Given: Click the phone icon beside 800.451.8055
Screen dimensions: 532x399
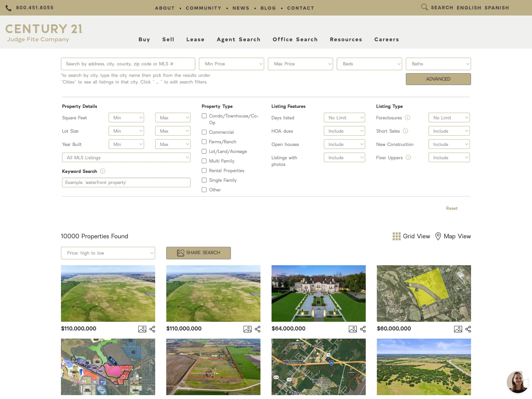Looking at the screenshot, I should click(9, 8).
